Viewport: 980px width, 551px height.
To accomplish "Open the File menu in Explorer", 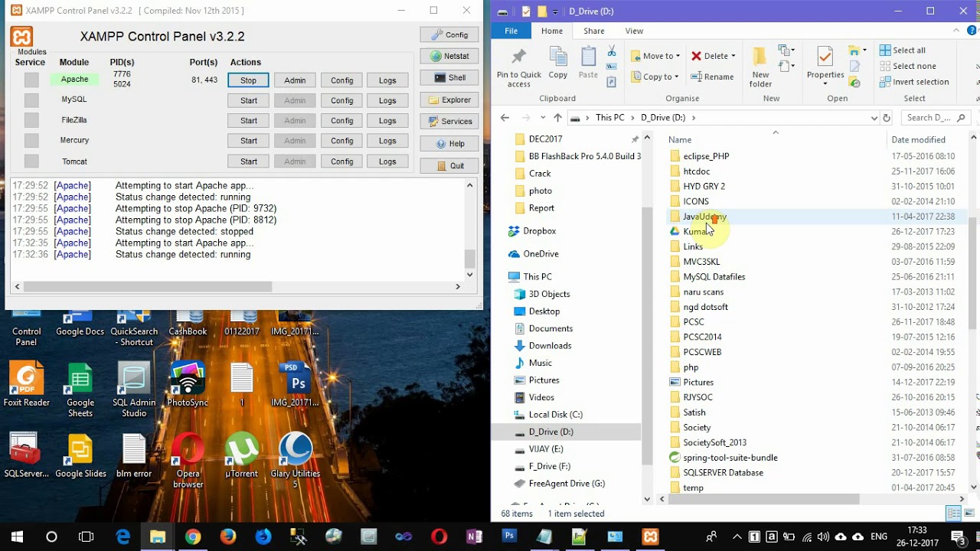I will click(511, 31).
